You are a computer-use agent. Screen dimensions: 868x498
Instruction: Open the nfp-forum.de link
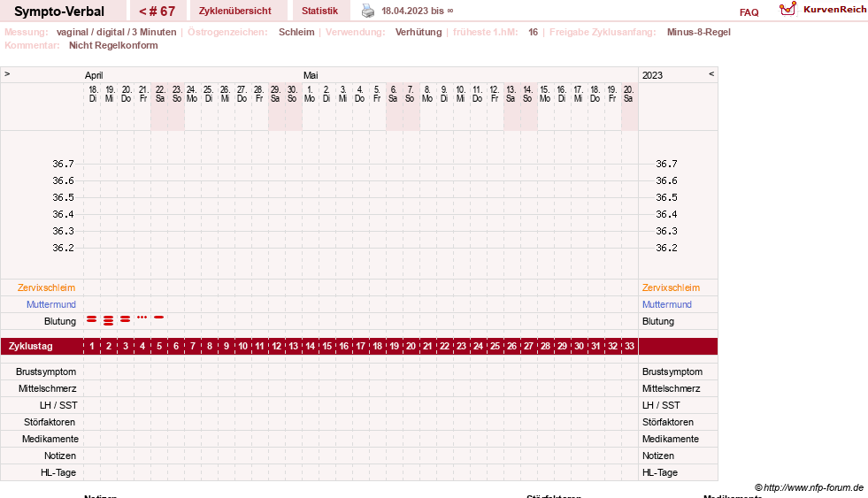809,487
